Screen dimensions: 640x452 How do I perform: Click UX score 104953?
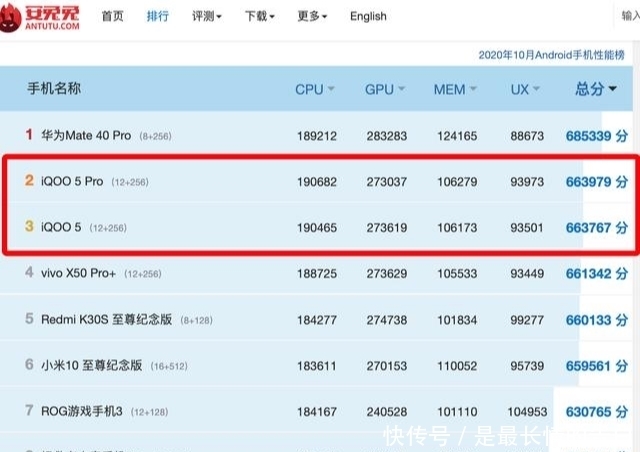(527, 412)
